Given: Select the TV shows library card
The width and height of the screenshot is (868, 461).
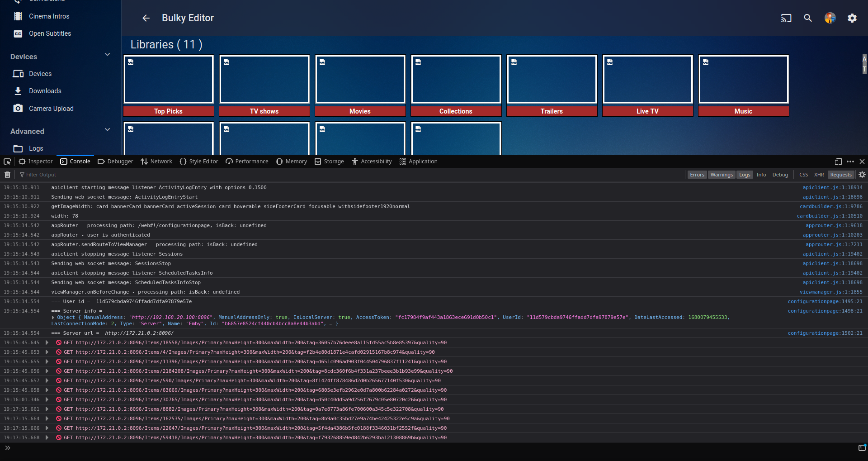Looking at the screenshot, I should pyautogui.click(x=264, y=86).
